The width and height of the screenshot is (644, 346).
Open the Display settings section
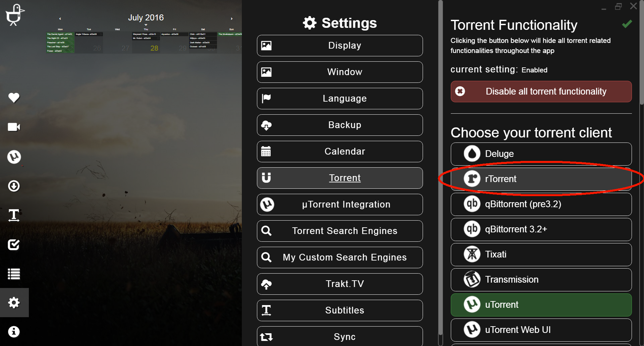(x=340, y=46)
